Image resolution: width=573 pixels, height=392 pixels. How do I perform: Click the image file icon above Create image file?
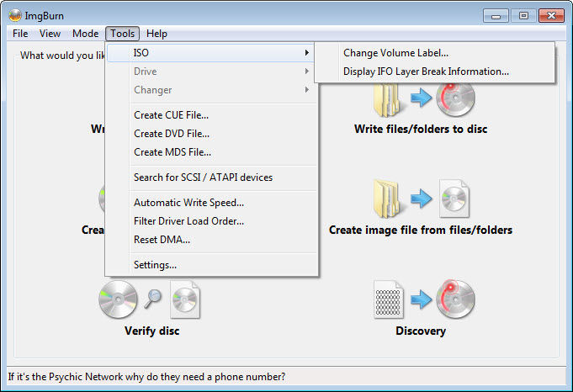pos(454,199)
